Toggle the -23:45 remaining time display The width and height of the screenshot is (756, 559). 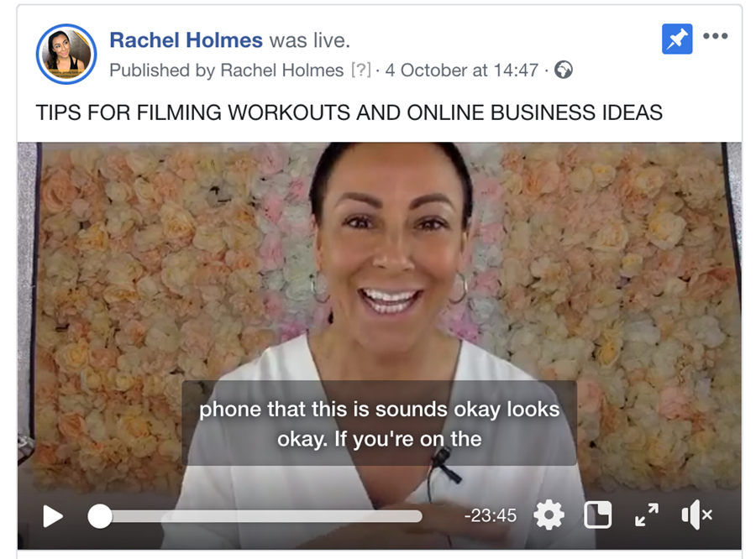491,515
